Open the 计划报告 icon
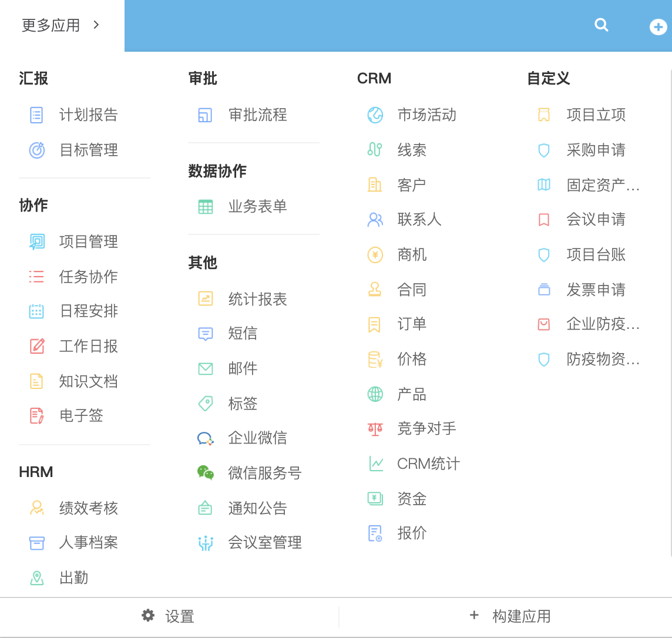 click(x=36, y=115)
